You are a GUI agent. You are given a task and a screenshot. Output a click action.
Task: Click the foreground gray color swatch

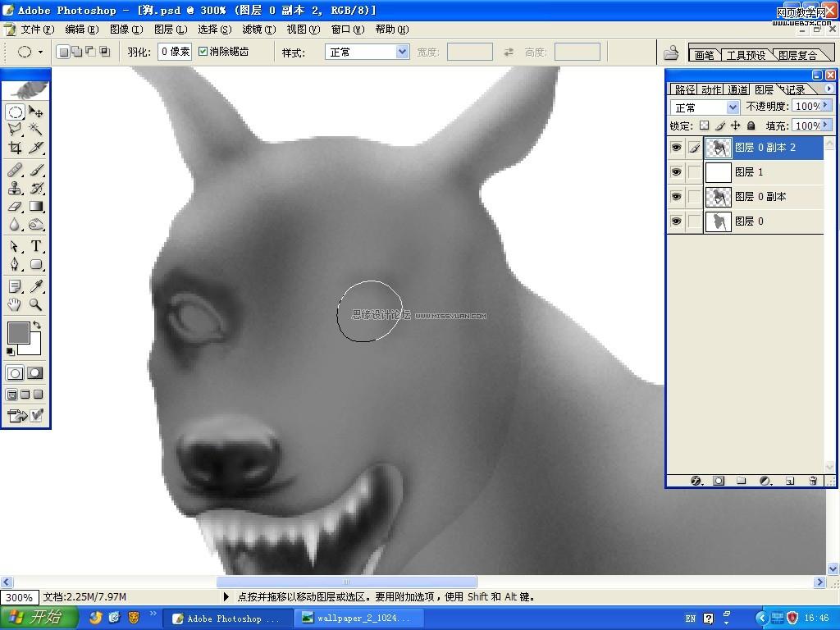[x=18, y=333]
